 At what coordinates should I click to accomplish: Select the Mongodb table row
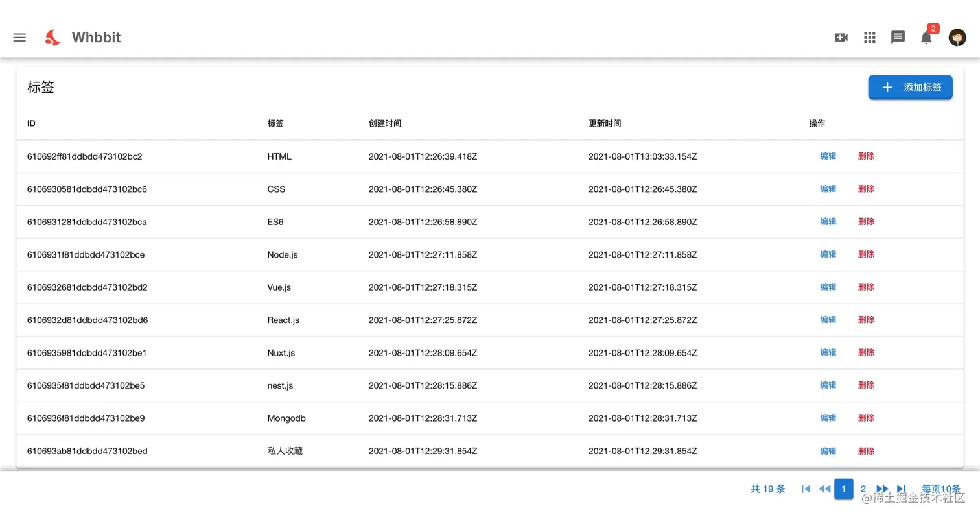[x=389, y=418]
